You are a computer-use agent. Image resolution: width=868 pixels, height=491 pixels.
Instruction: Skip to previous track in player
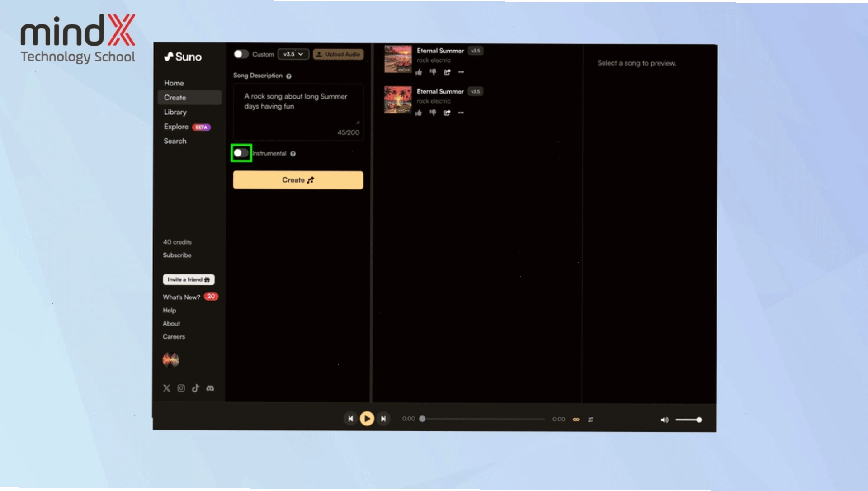click(x=350, y=419)
